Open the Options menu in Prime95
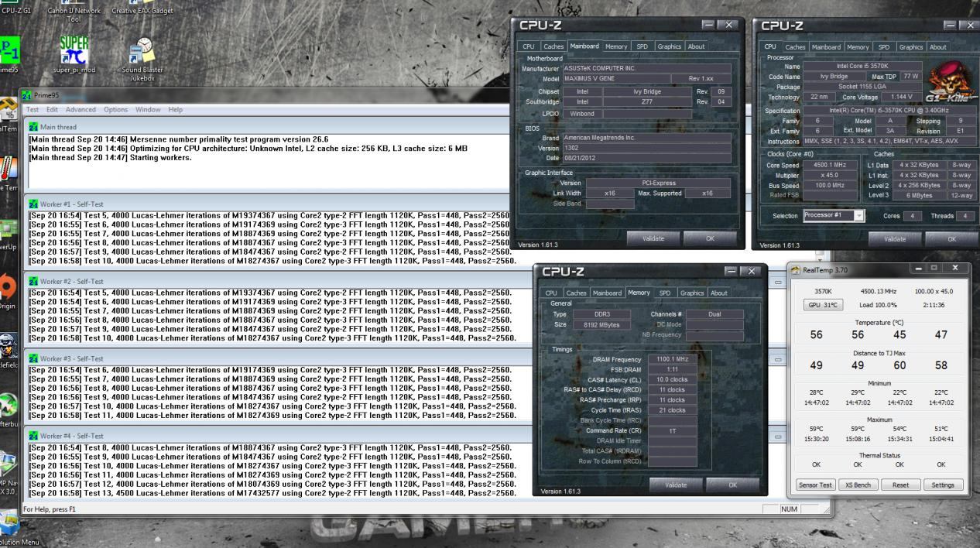Viewport: 980px width, 548px height. pos(116,110)
